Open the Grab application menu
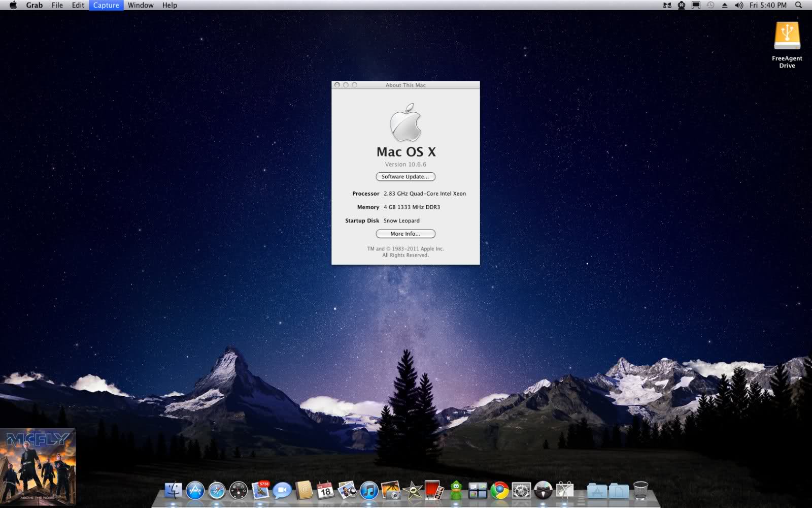Viewport: 812px width, 508px height. coord(35,5)
